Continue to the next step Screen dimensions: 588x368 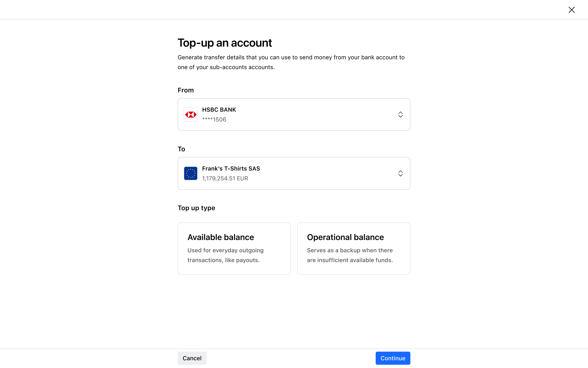pos(393,358)
